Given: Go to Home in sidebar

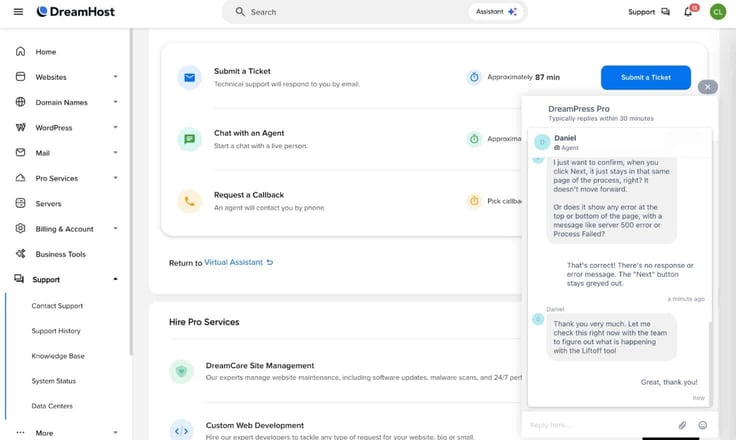Looking at the screenshot, I should coord(46,52).
